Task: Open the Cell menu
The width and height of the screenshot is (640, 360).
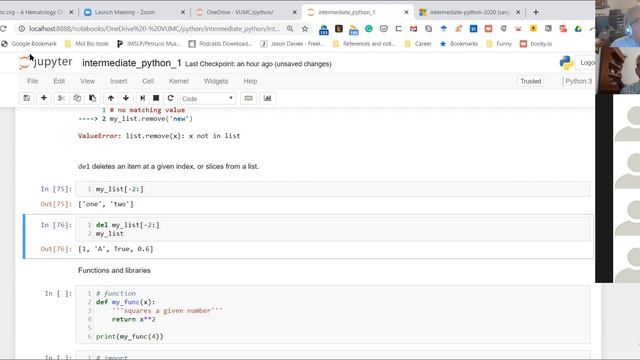Action: [x=148, y=81]
